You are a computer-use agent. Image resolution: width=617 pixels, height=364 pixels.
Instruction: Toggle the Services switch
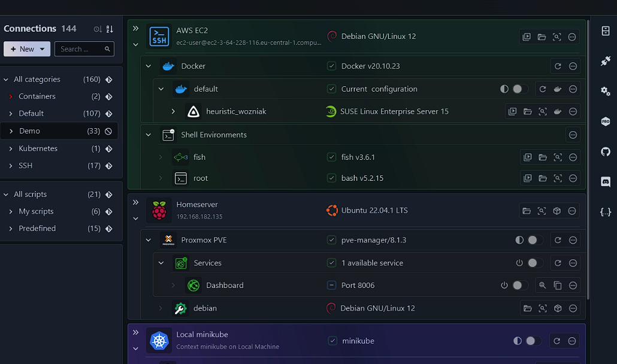click(535, 263)
